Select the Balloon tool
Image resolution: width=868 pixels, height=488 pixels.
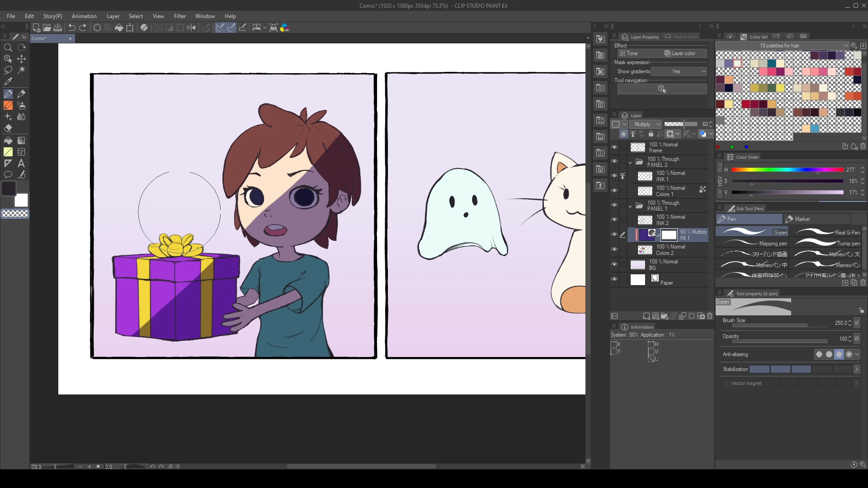(x=8, y=175)
